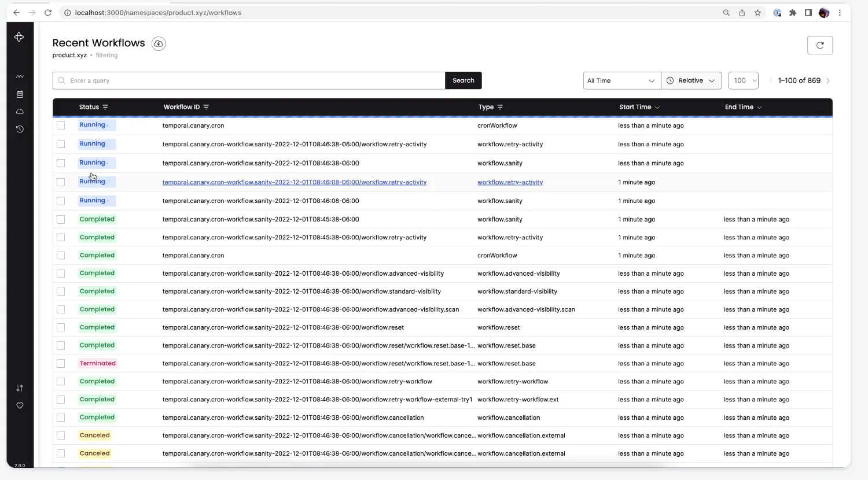Open the 100 results-per-page dropdown
The height and width of the screenshot is (480, 868).
[743, 80]
